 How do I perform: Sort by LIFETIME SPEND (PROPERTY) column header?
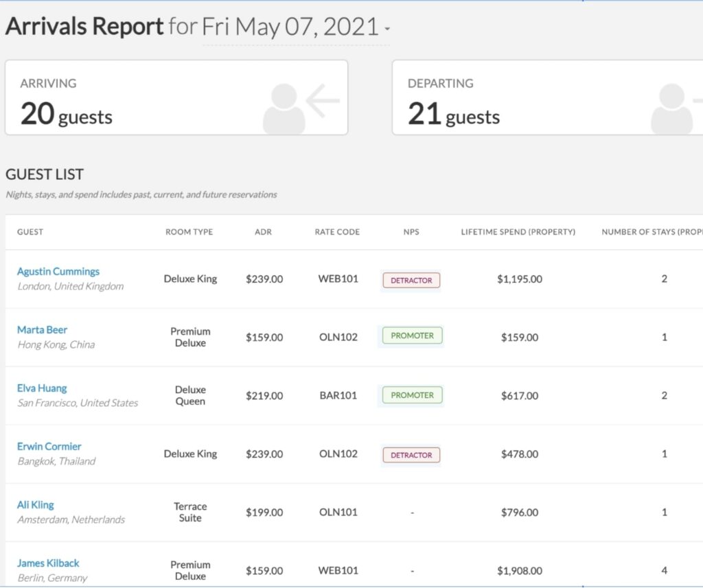pyautogui.click(x=518, y=232)
